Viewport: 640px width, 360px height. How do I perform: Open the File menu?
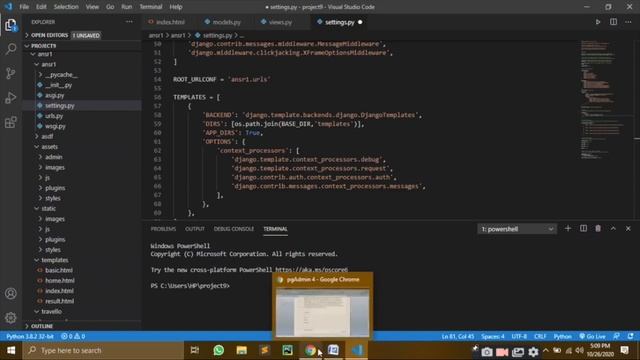click(x=24, y=7)
